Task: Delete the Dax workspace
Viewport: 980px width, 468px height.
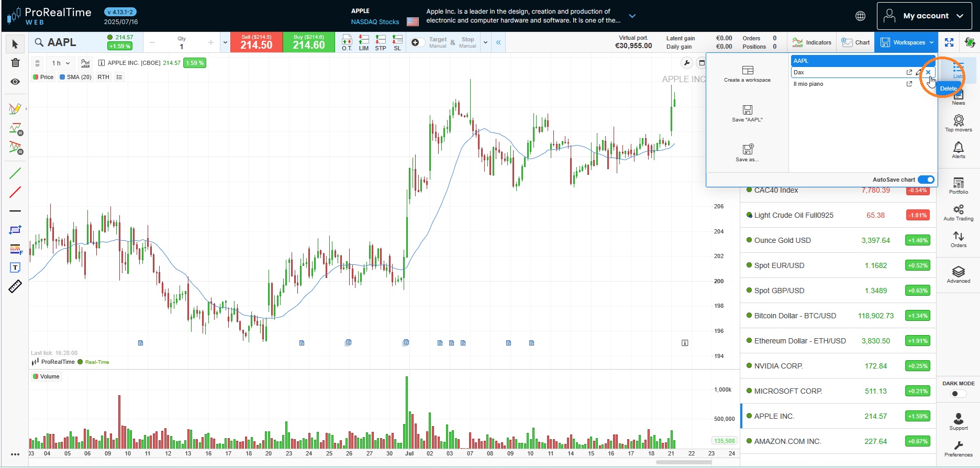Action: click(928, 72)
